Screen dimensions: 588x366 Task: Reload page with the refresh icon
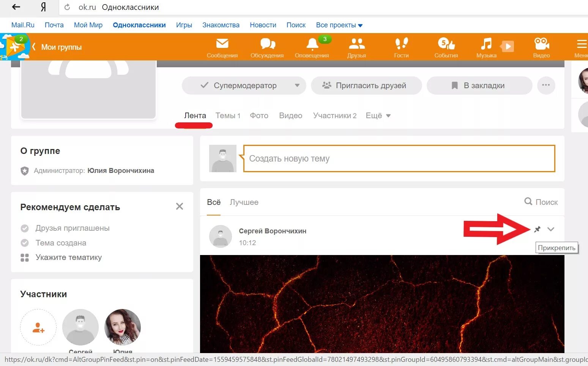coord(67,7)
